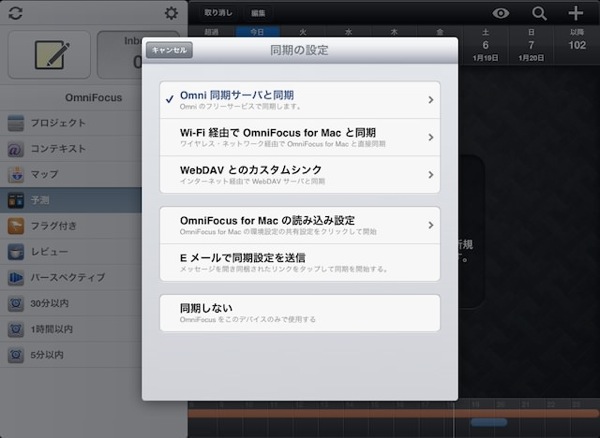Tap the new inbox note icon
600x438 pixels.
(x=49, y=55)
